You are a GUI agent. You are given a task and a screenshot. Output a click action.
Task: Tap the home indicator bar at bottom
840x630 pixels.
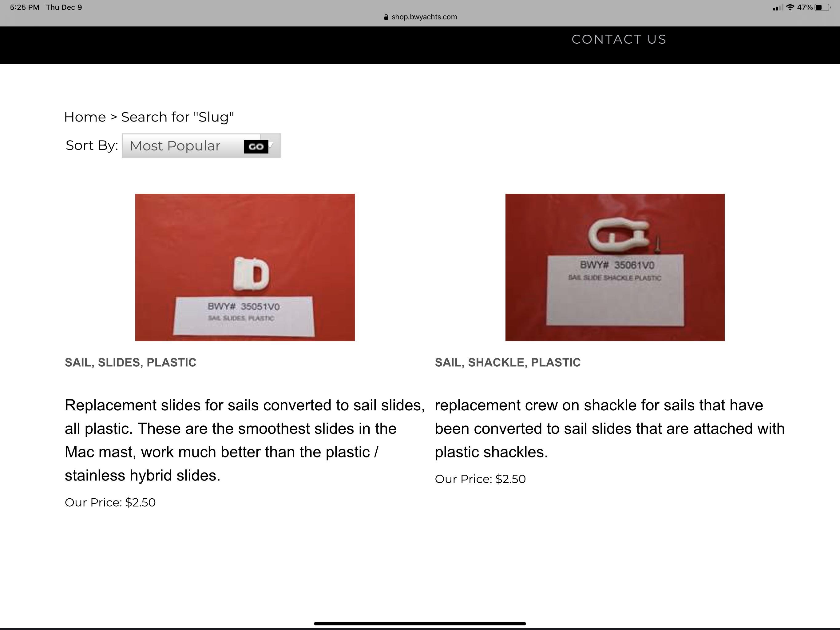pyautogui.click(x=420, y=624)
